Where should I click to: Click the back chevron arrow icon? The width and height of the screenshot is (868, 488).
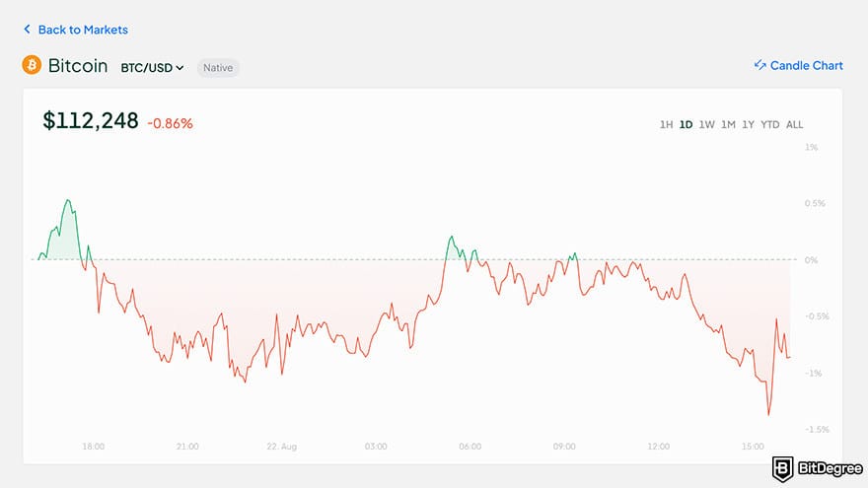[27, 30]
